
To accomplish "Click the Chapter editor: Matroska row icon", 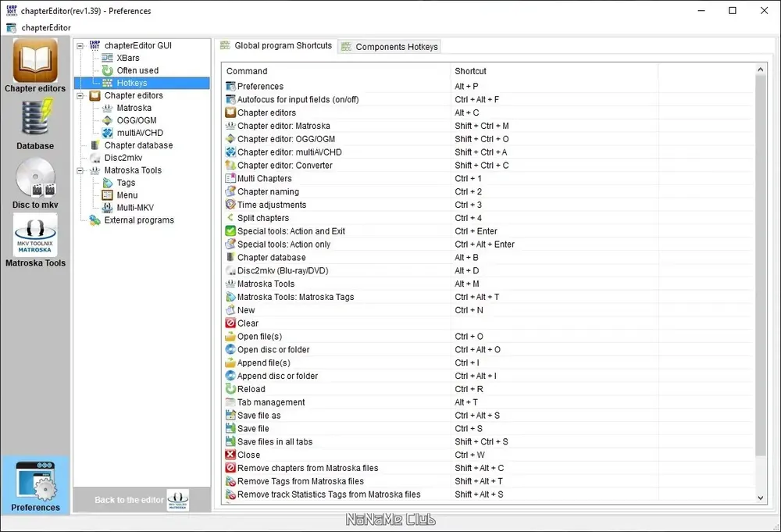I will click(230, 126).
